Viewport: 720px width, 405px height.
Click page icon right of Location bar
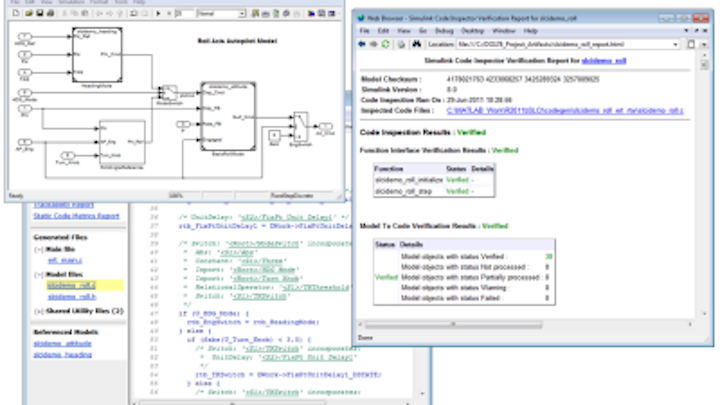(x=691, y=44)
